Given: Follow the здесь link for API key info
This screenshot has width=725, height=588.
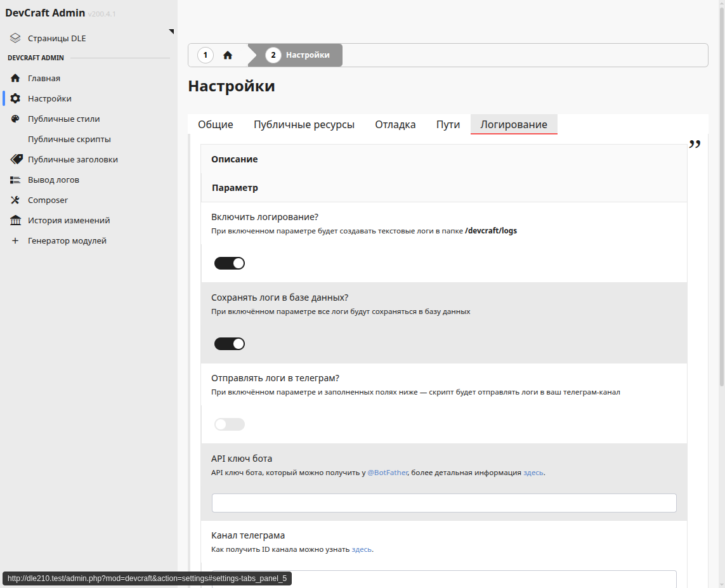Looking at the screenshot, I should coord(533,473).
